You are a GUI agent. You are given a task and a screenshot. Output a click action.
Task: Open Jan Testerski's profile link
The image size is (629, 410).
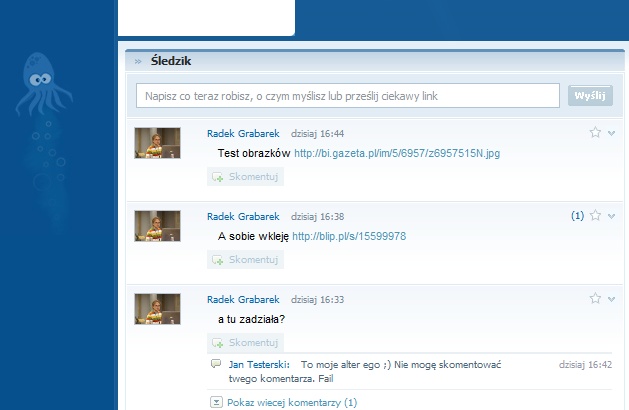tap(259, 365)
